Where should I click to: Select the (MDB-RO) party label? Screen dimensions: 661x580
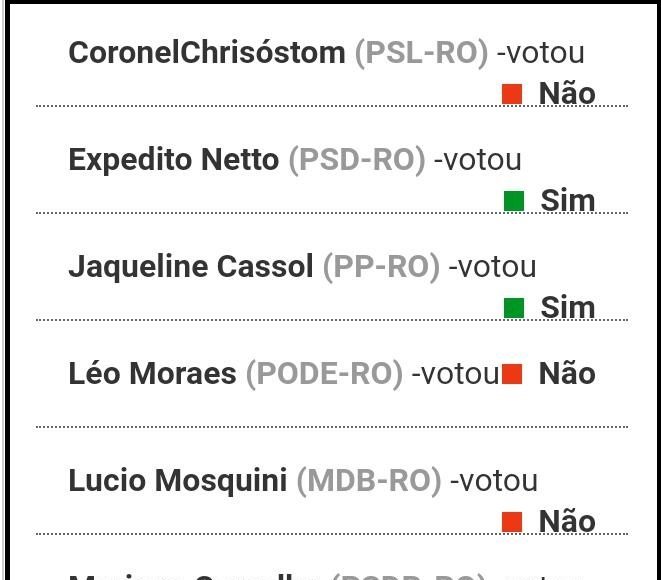(368, 480)
